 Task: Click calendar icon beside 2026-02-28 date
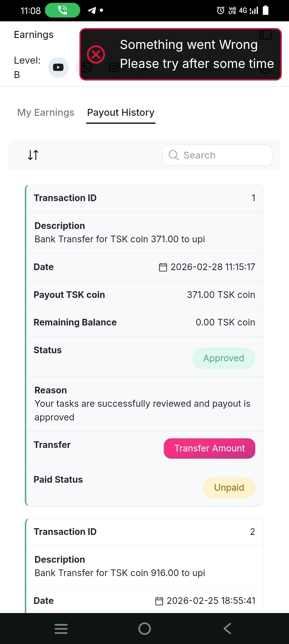click(x=163, y=267)
